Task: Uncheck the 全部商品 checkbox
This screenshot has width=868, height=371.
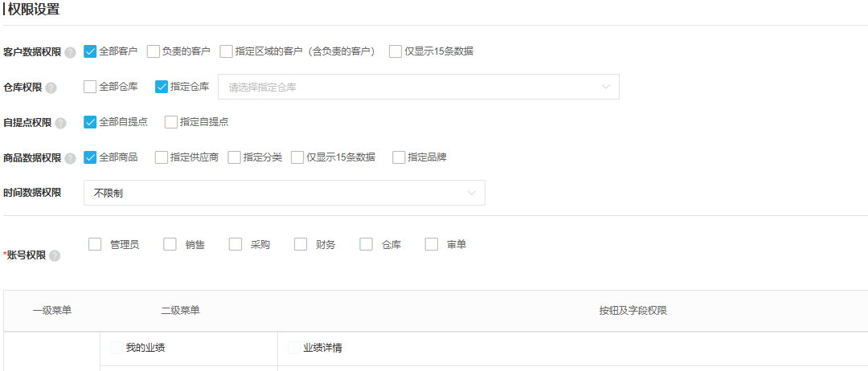Action: pyautogui.click(x=90, y=157)
